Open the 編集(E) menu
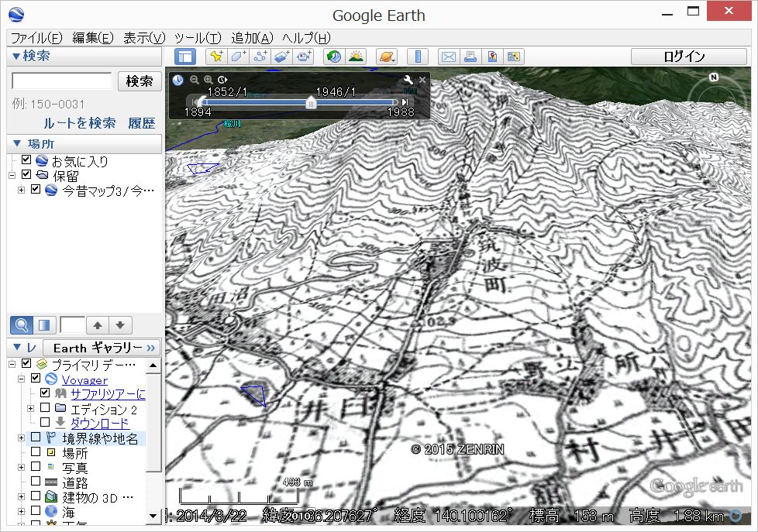The width and height of the screenshot is (758, 532). 93,38
